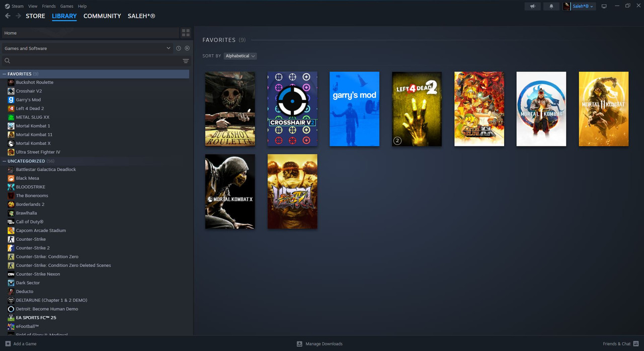Screen dimensions: 644x351
Task: Click into the library search field
Action: [x=96, y=61]
